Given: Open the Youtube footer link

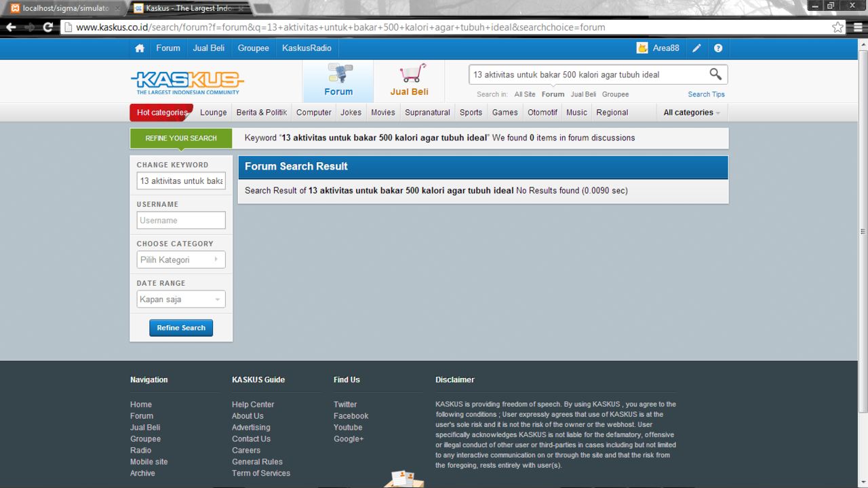Looking at the screenshot, I should (x=348, y=428).
